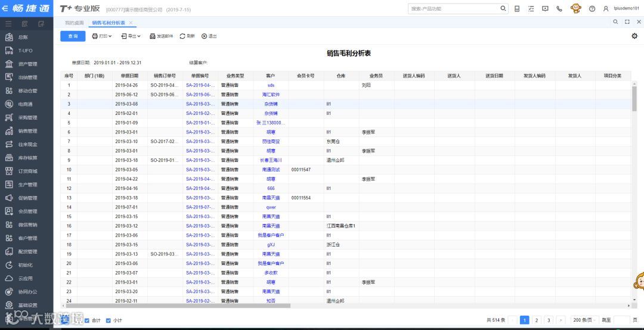Click 发送邮件 toolbar button
Viewport: 644px width, 330px height.
tap(161, 36)
